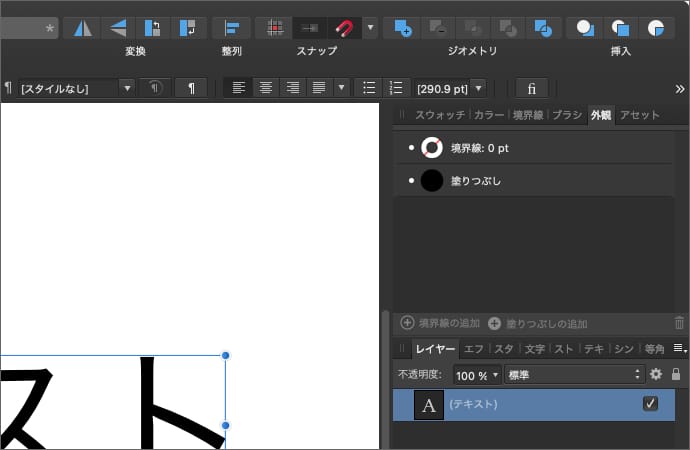Screen dimensions: 690x450
Task: Click the geometry Add boolean icon
Action: point(403,27)
